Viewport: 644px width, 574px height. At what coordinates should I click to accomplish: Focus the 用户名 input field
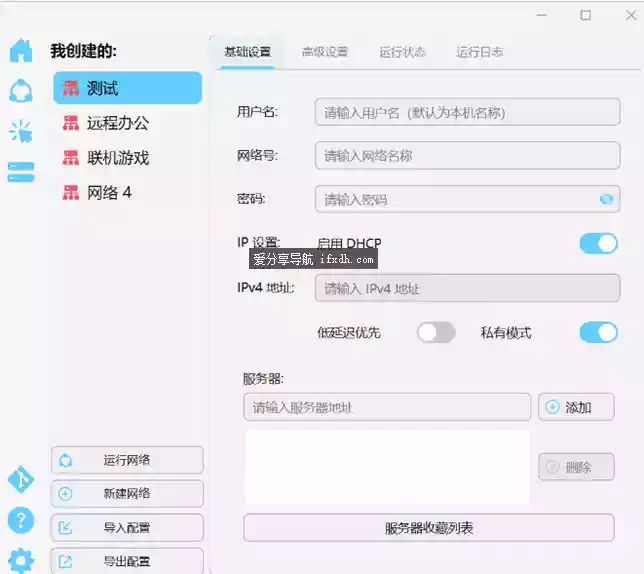point(467,112)
